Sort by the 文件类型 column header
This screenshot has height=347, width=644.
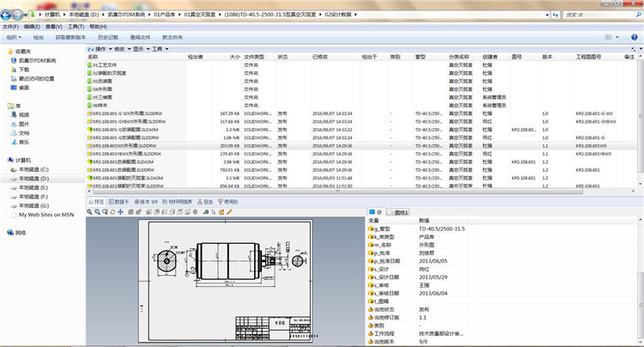pyautogui.click(x=254, y=57)
